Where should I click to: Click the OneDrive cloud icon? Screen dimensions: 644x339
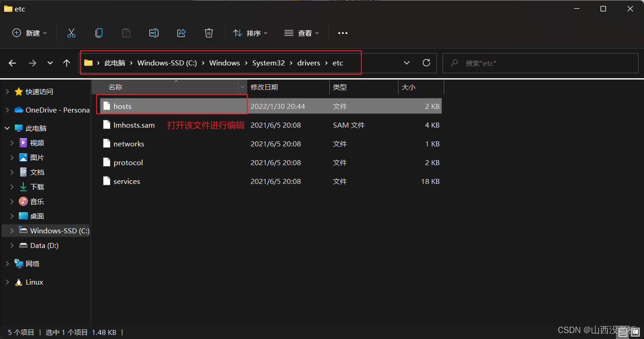19,110
